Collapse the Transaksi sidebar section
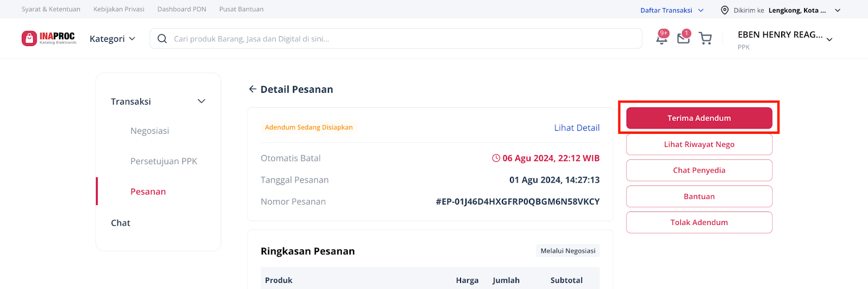Viewport: 868px width, 289px height. 201,101
